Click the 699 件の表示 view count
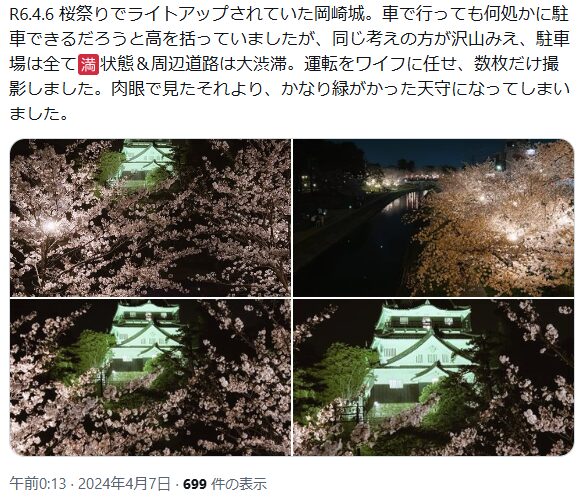This screenshot has width=579, height=497. click(x=225, y=483)
